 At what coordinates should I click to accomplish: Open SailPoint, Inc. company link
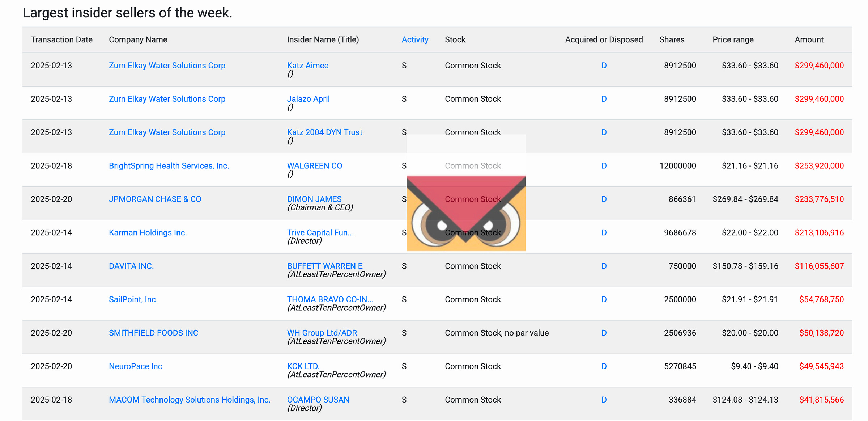tap(133, 299)
